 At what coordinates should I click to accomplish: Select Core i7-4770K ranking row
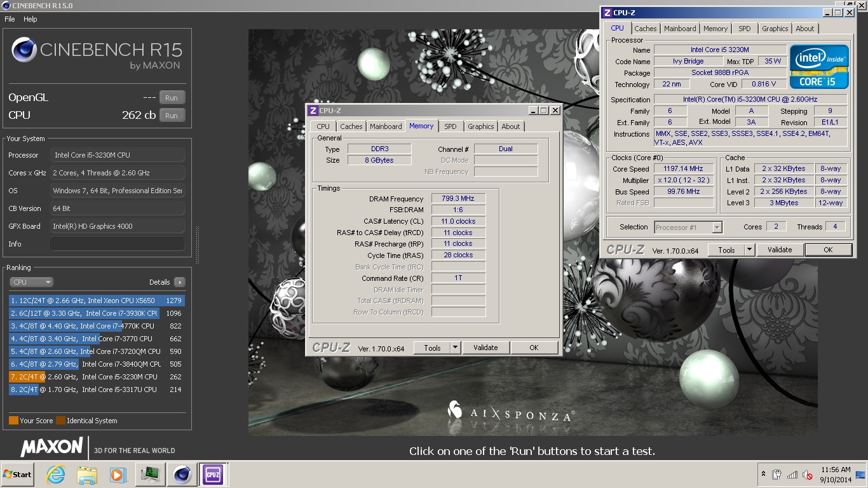tap(97, 326)
